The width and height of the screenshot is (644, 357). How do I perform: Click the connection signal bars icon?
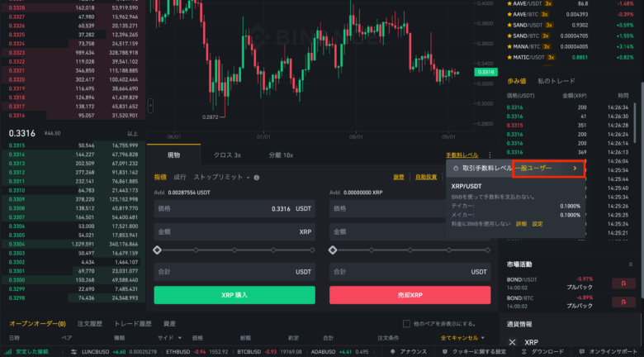tap(7, 352)
